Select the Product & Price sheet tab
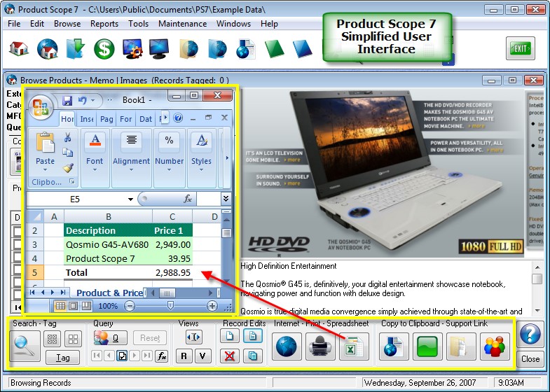550x392 pixels. click(x=109, y=293)
